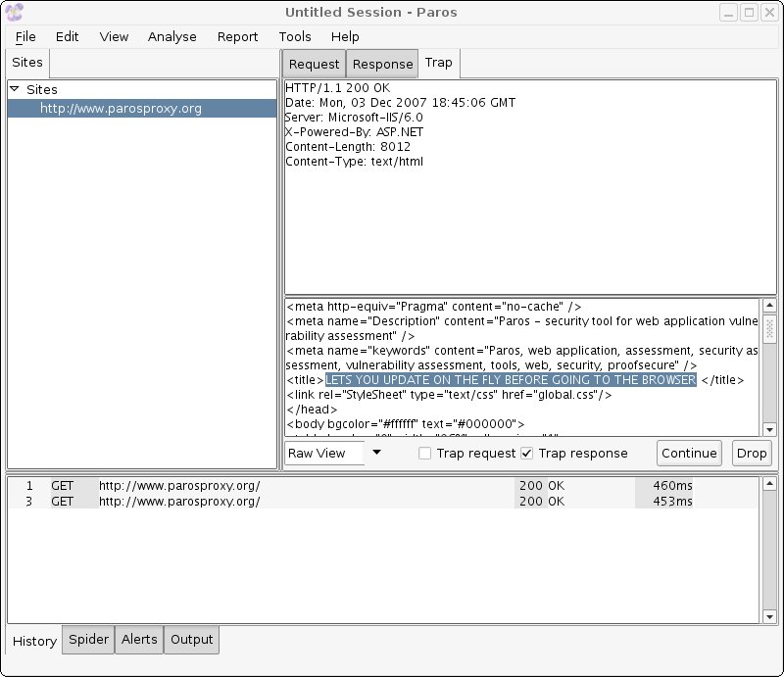Viewport: 784px width, 677px height.
Task: Click the Date header line
Action: pyautogui.click(x=400, y=103)
